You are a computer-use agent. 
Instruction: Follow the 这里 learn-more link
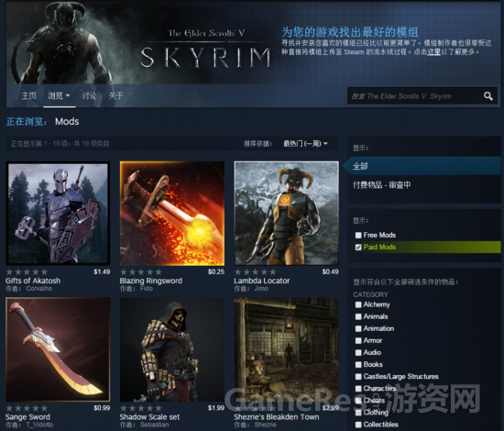point(433,51)
